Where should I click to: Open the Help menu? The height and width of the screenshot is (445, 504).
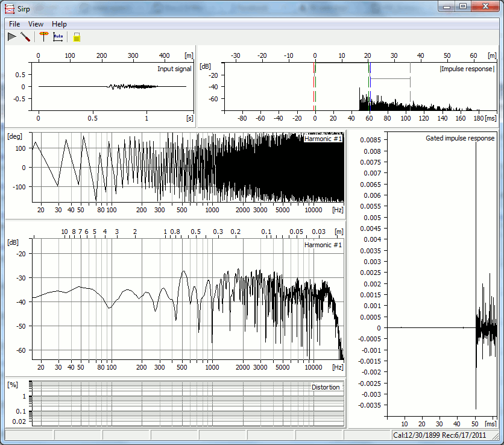coord(59,24)
